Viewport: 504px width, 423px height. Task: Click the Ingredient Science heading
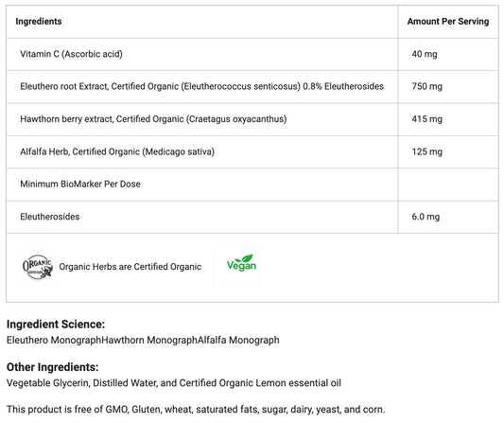56,324
